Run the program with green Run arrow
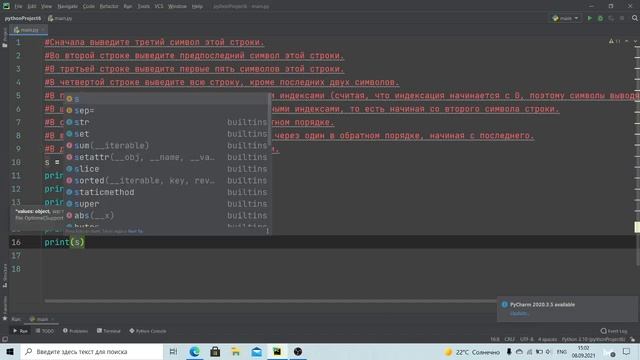 (x=589, y=18)
